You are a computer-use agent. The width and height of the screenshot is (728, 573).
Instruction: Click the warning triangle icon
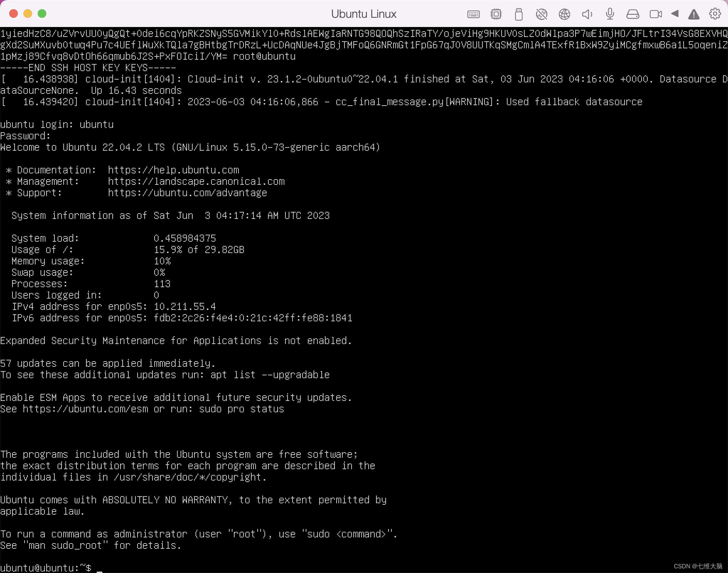point(694,15)
